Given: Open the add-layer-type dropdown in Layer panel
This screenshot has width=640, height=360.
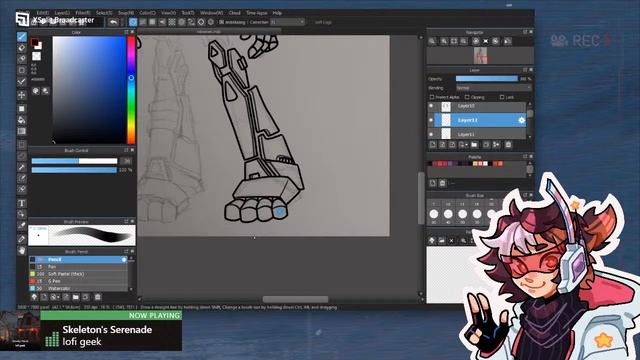Looking at the screenshot, I should click(x=463, y=145).
